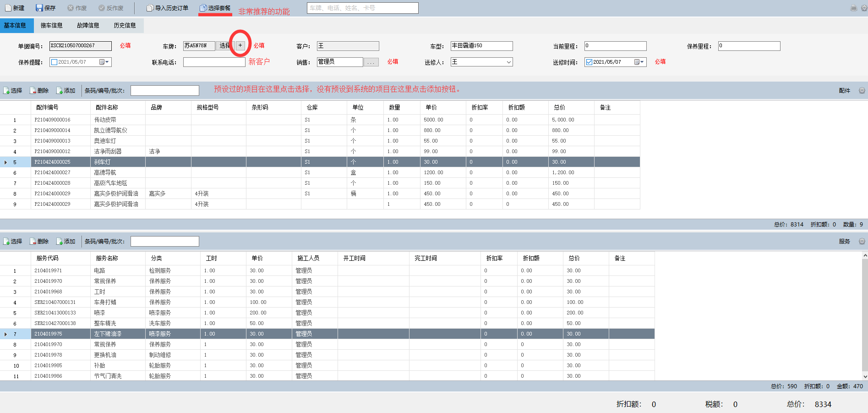
Task: Click 删除 in the parts toolbar
Action: [x=39, y=90]
